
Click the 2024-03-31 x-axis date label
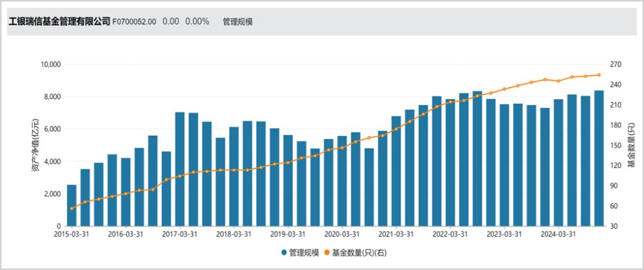click(x=559, y=235)
